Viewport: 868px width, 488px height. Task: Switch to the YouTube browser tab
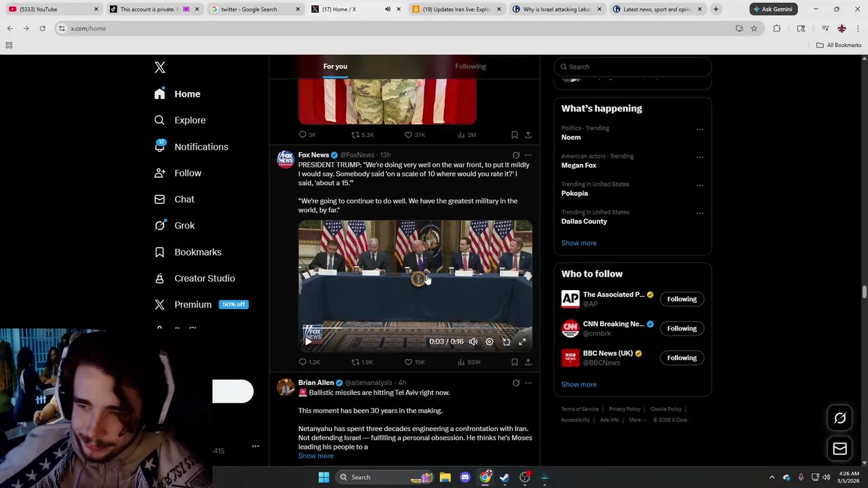pos(53,9)
